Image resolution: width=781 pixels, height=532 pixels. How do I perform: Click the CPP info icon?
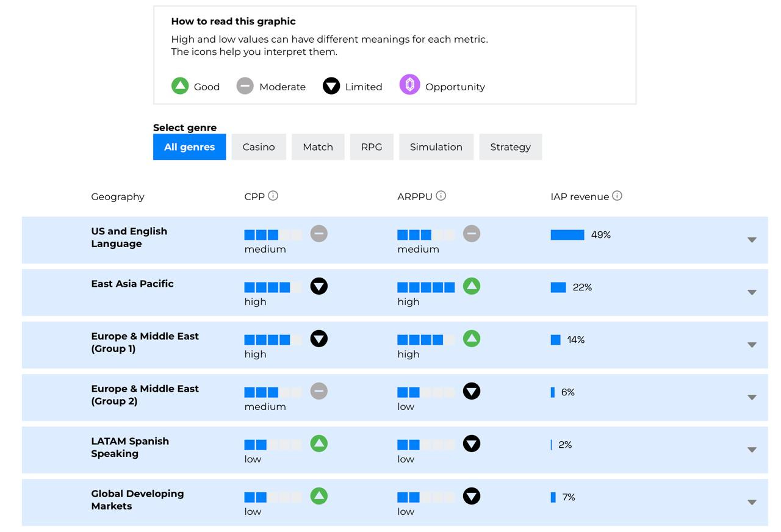[x=273, y=196]
